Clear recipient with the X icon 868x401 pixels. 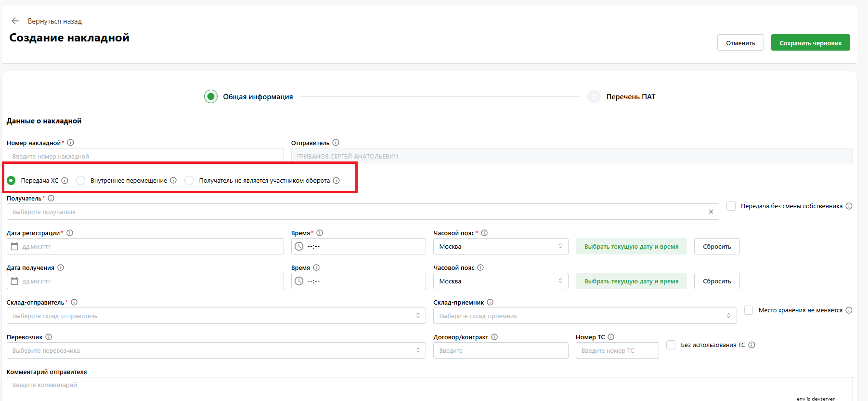click(711, 212)
